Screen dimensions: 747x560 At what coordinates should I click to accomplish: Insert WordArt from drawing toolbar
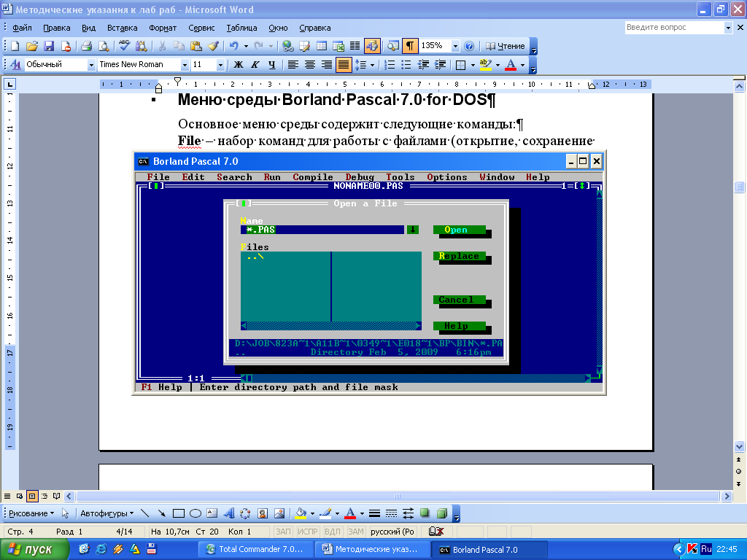228,513
